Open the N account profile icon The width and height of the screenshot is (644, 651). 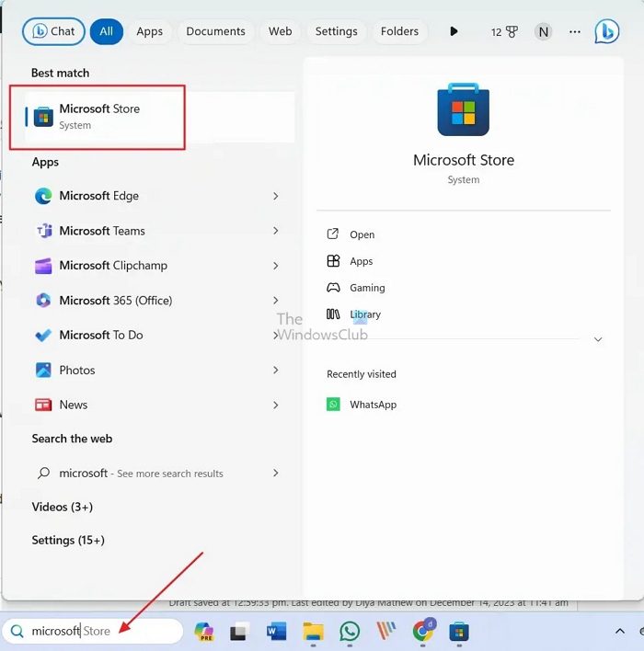(543, 32)
